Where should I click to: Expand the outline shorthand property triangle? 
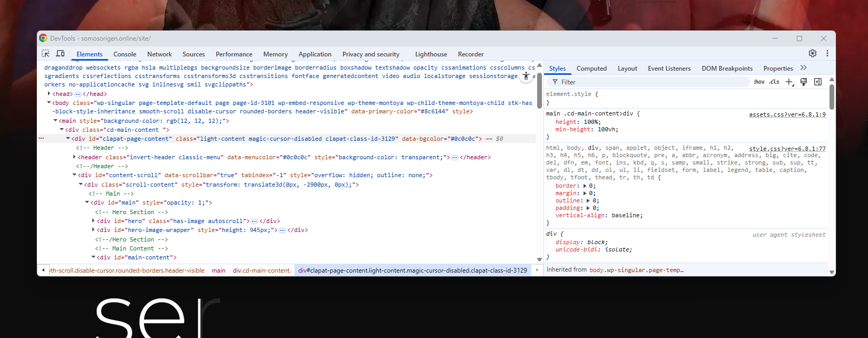tap(588, 200)
